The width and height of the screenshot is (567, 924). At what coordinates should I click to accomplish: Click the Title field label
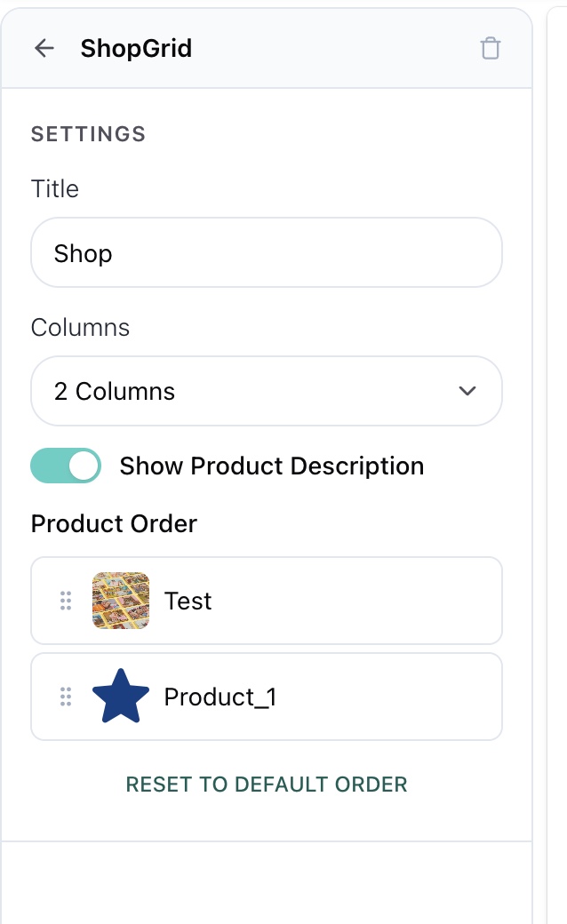click(55, 189)
